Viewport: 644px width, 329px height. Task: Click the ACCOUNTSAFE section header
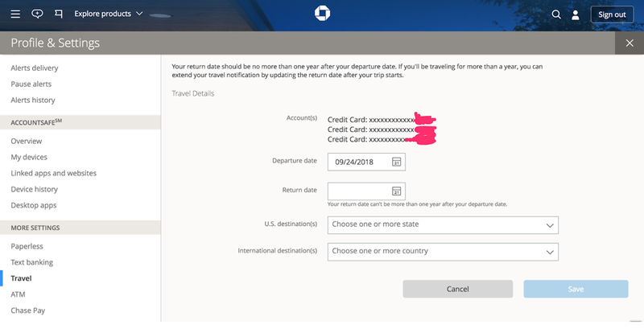point(36,122)
